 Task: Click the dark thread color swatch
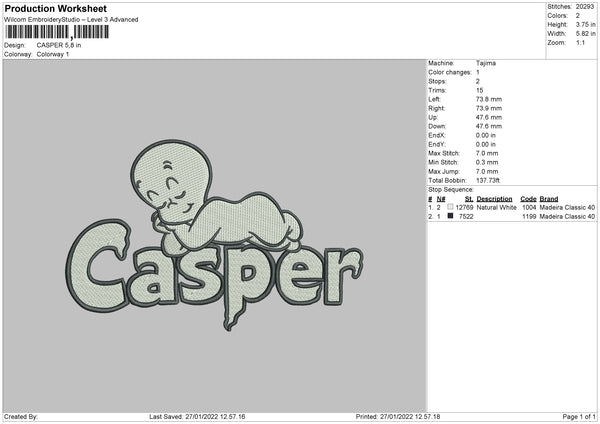pyautogui.click(x=450, y=216)
